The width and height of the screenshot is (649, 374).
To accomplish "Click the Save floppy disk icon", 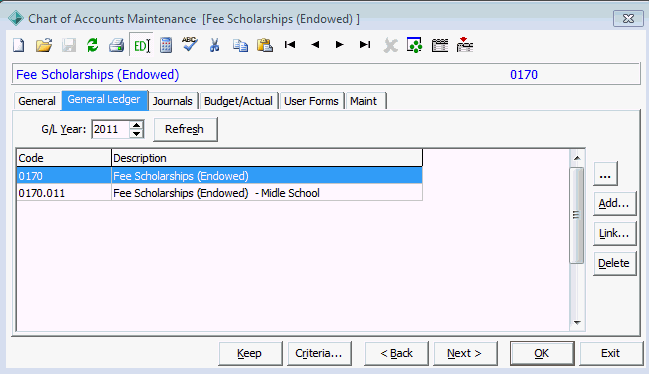I will pyautogui.click(x=69, y=45).
